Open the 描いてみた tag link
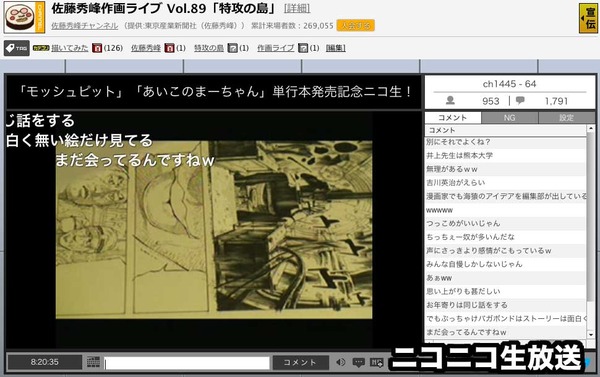The width and height of the screenshot is (600, 377). click(x=70, y=48)
